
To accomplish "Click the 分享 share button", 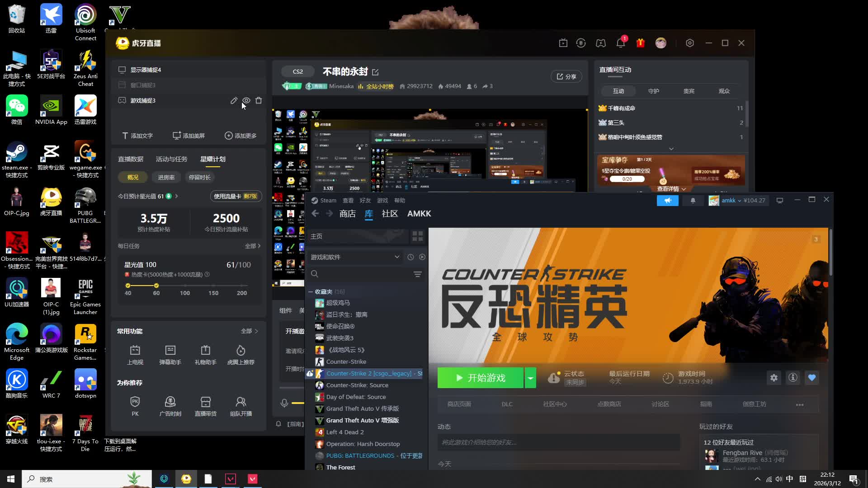I will click(x=566, y=76).
